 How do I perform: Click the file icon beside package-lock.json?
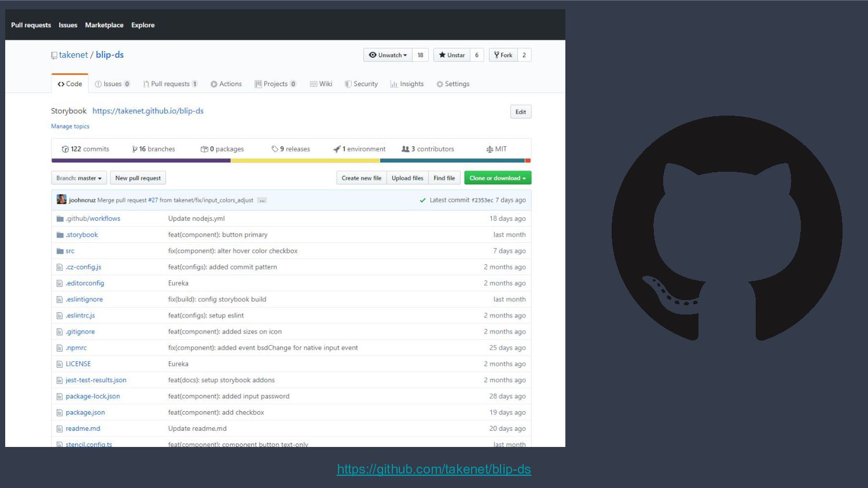tap(60, 397)
